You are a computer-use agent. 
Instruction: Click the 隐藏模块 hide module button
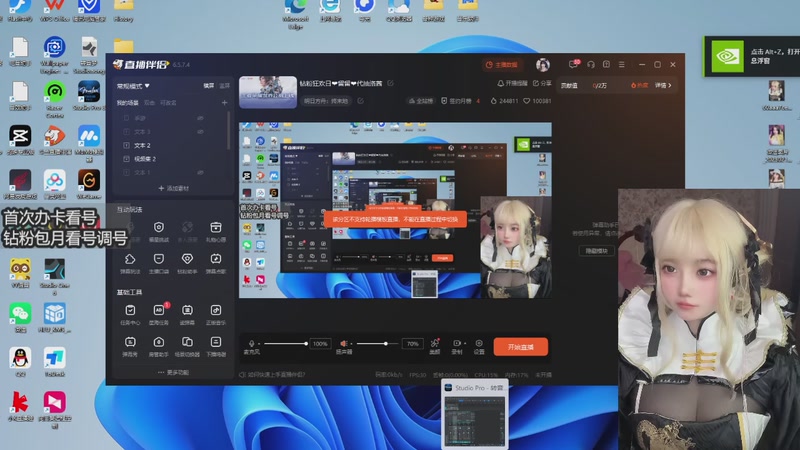(x=596, y=251)
